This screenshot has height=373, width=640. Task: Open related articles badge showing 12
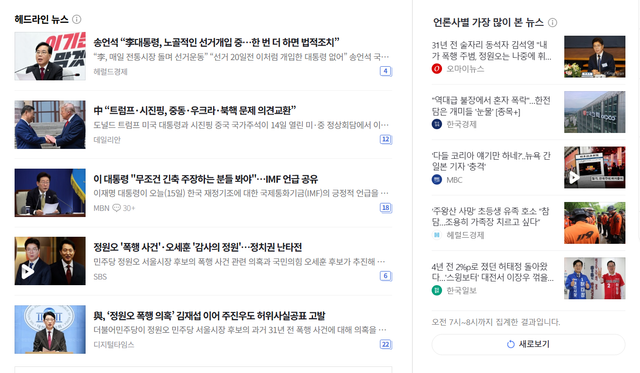[385, 140]
